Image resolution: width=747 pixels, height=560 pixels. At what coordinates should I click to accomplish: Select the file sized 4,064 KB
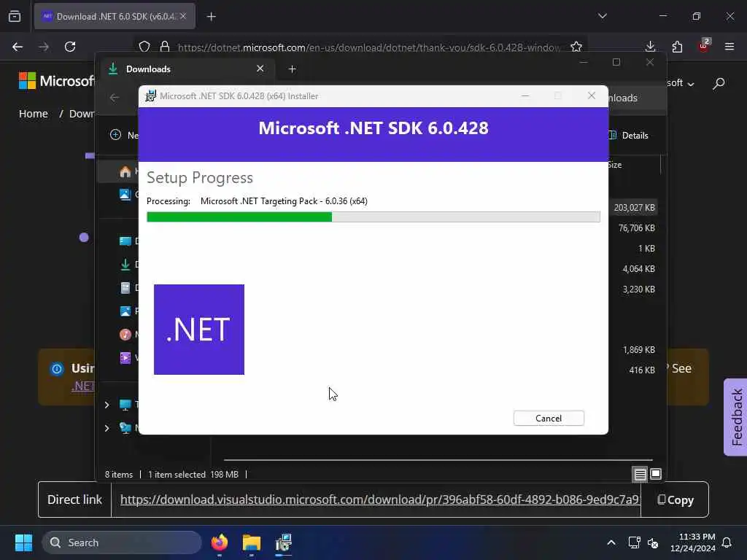[638, 269]
